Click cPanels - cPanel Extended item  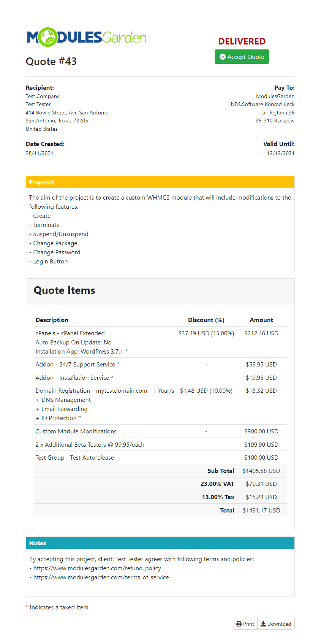[70, 333]
